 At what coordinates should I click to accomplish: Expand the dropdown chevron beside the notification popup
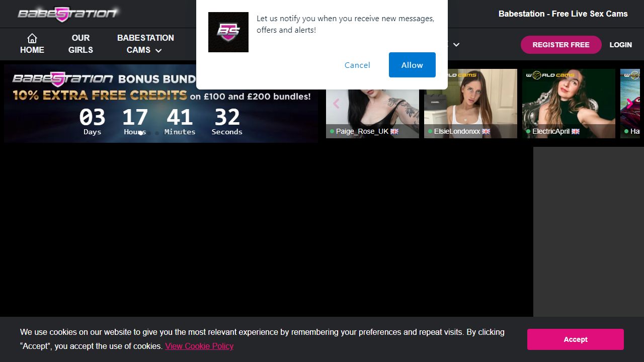[x=456, y=45]
